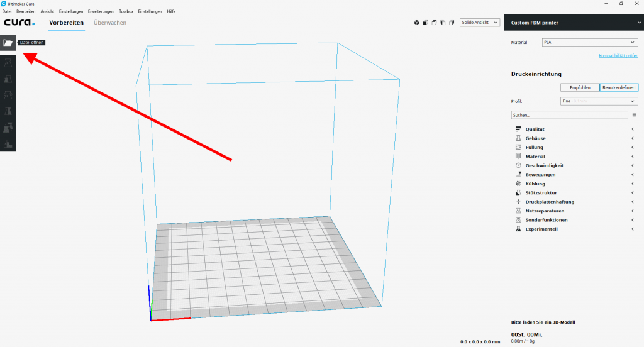644x347 pixels.
Task: Expand Material settings category via its chevron
Action: tap(633, 156)
